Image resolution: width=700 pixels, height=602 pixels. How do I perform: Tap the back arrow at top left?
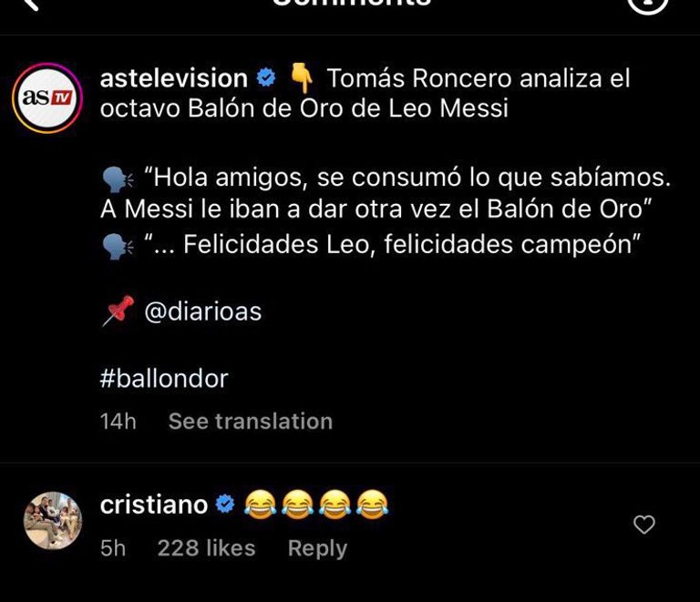pos(31,5)
